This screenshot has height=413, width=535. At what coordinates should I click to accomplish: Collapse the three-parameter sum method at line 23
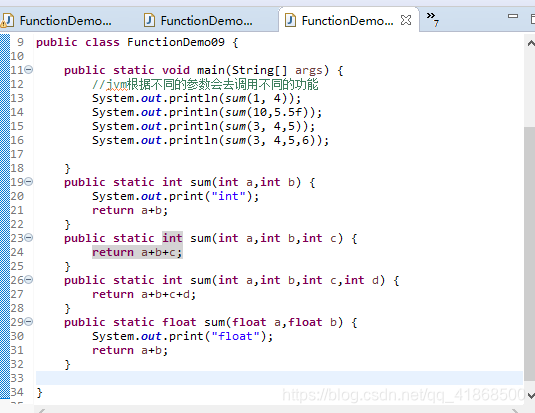29,238
